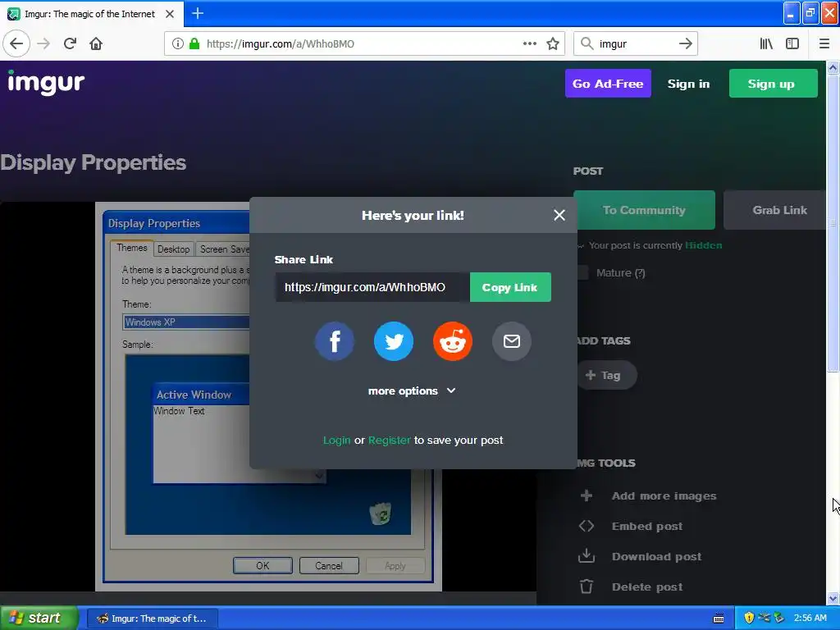This screenshot has height=630, width=840.
Task: Click Add more images
Action: click(x=664, y=496)
